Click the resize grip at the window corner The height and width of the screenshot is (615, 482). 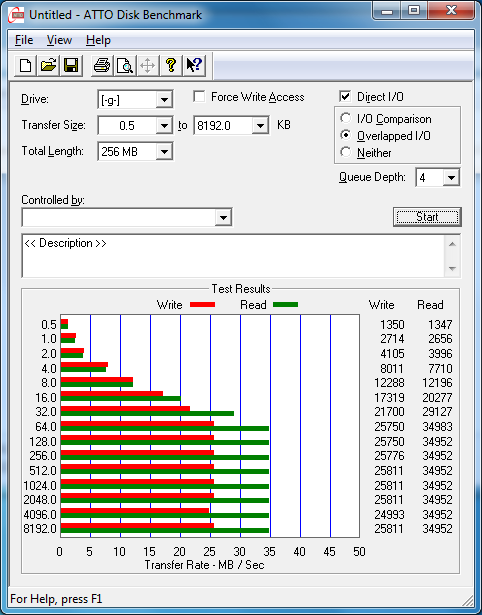coord(466,600)
